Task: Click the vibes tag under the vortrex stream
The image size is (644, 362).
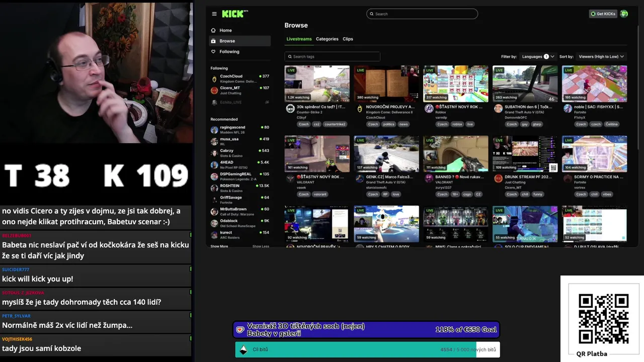Action: pos(607,194)
